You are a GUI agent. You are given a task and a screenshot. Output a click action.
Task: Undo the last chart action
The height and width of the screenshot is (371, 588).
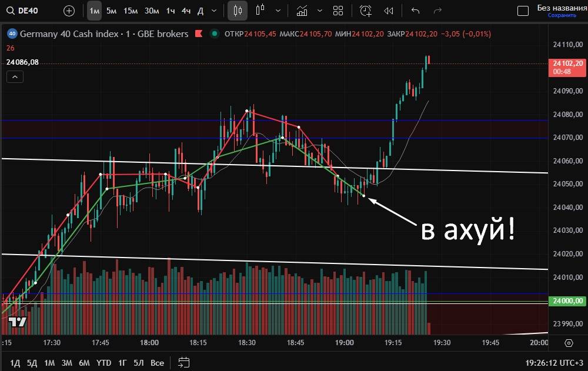tap(416, 11)
